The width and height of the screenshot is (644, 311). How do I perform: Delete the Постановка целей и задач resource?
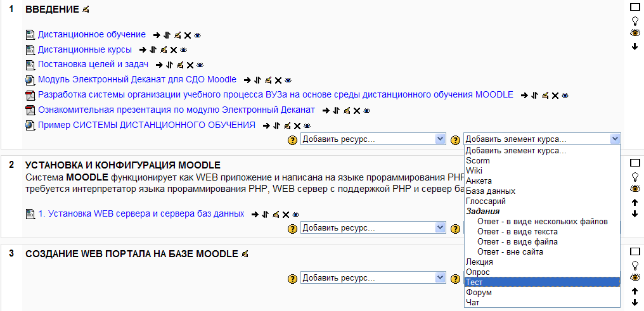pos(190,65)
